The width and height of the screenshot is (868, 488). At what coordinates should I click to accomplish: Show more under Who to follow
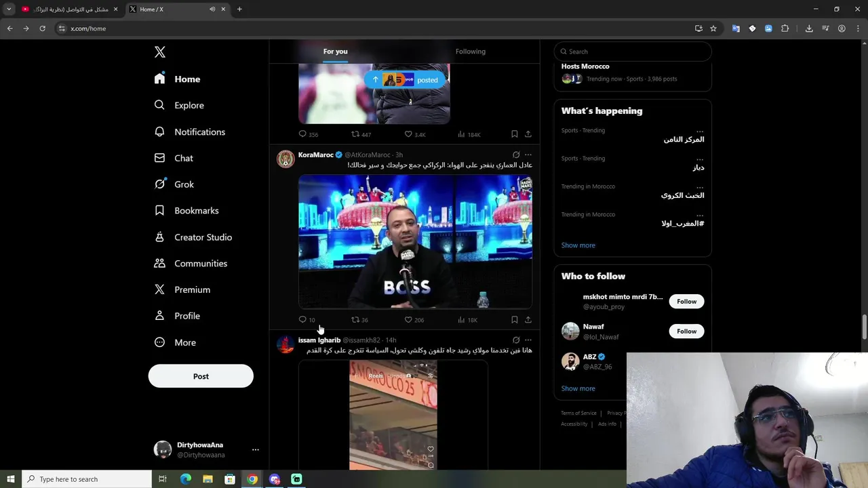coord(578,388)
